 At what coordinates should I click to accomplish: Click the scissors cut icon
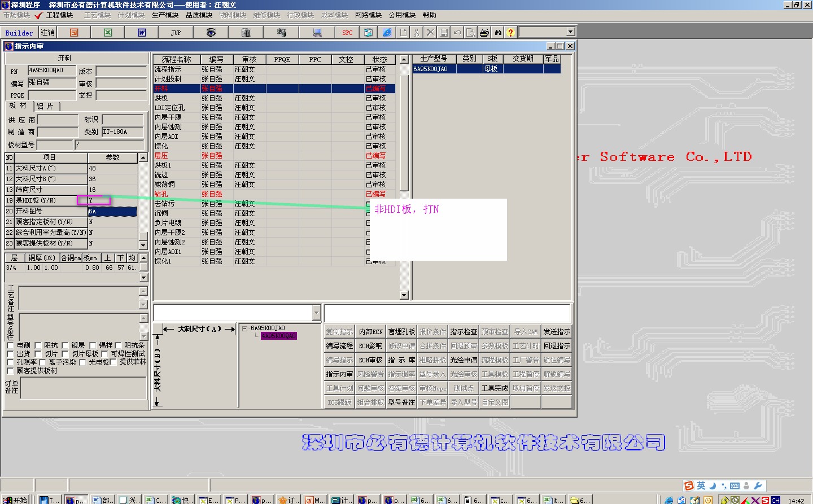417,33
